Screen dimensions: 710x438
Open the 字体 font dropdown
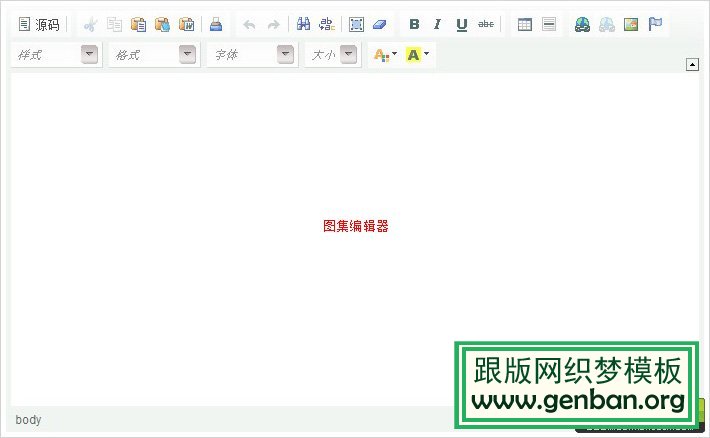[252, 55]
